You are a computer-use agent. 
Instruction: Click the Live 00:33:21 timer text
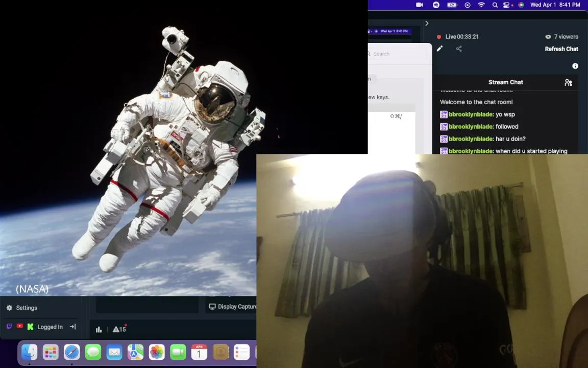coord(462,37)
